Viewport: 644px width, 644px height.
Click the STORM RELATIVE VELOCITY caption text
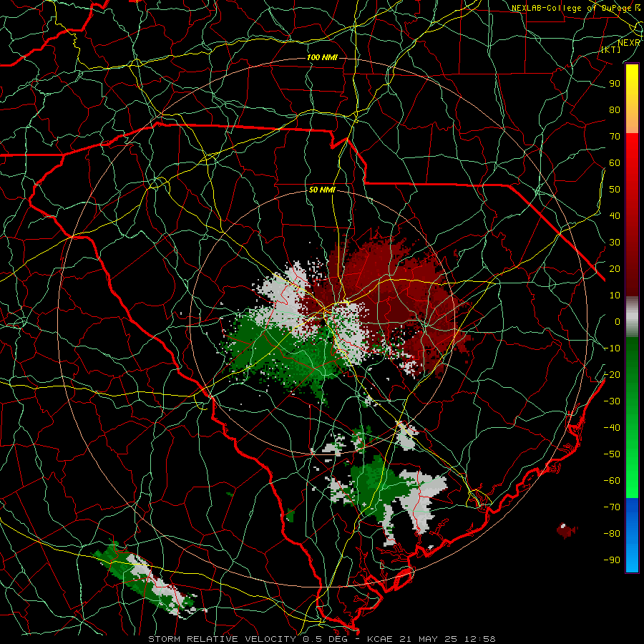222,639
